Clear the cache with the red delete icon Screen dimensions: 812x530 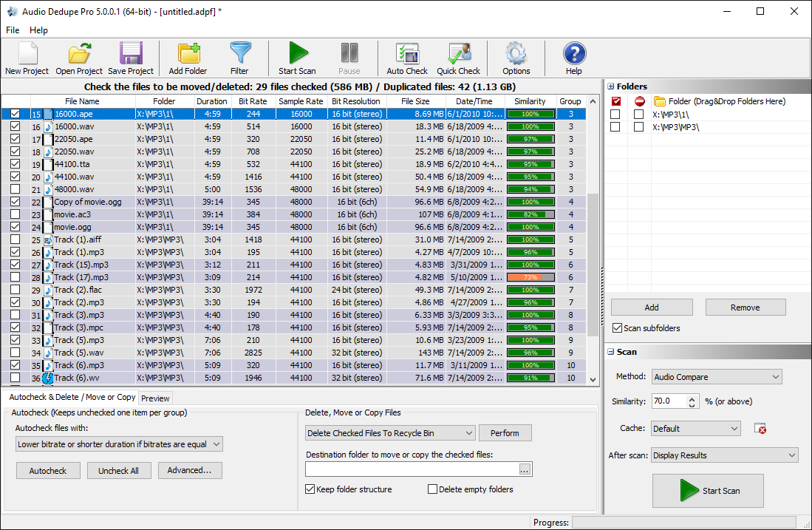pos(760,428)
